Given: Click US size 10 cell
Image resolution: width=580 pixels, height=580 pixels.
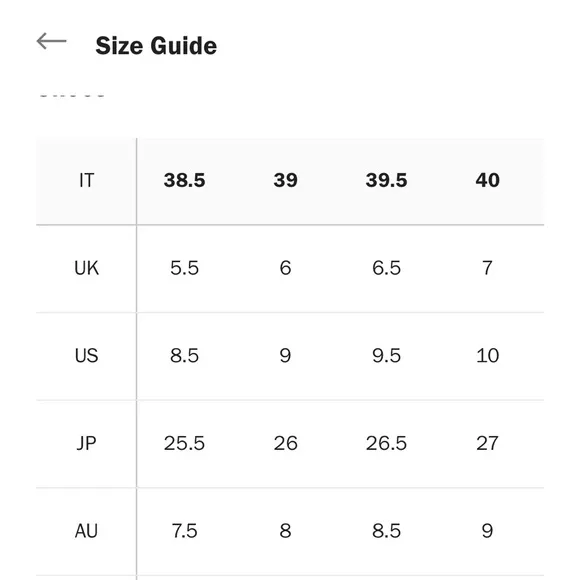Looking at the screenshot, I should [488, 356].
